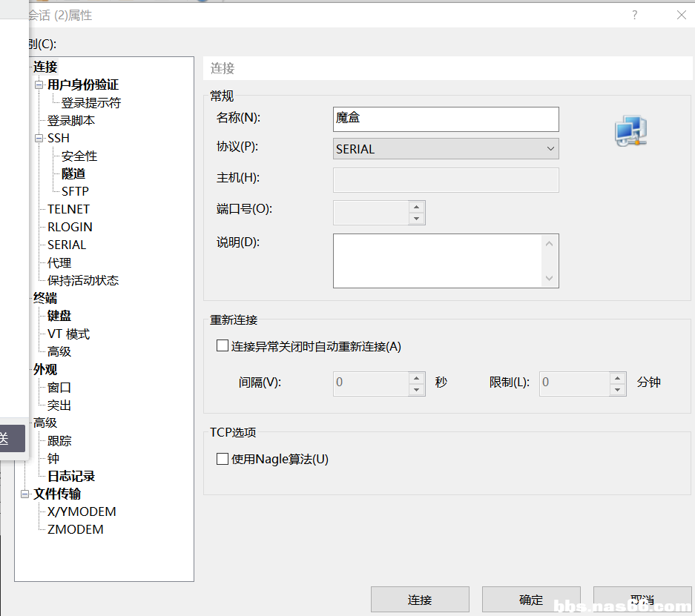The image size is (695, 616).
Task: Click inside the 说明 description text area
Action: tap(438, 260)
